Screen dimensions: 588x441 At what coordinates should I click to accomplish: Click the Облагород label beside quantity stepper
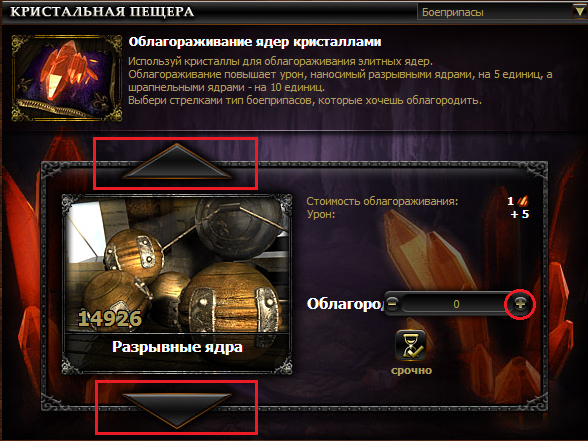[x=345, y=304]
